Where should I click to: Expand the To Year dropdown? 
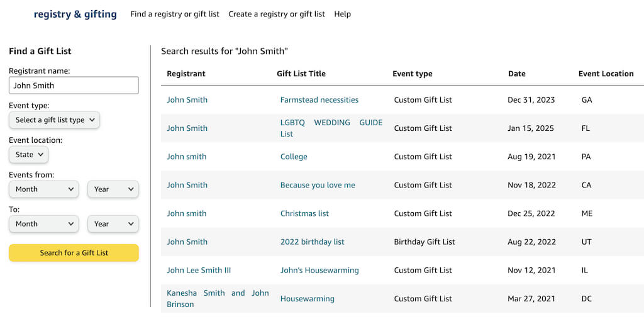[x=113, y=223]
